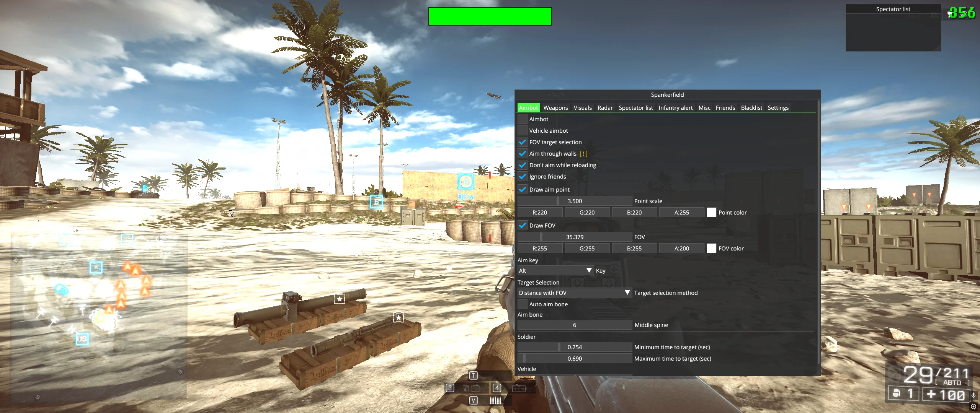
Task: Disable the Ignore friends option
Action: (x=523, y=176)
